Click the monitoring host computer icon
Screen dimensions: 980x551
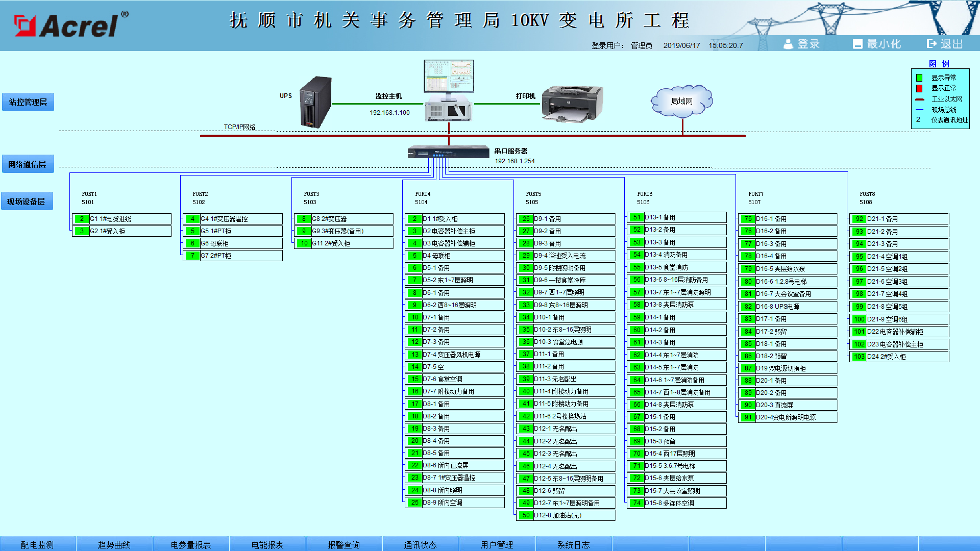click(x=449, y=91)
